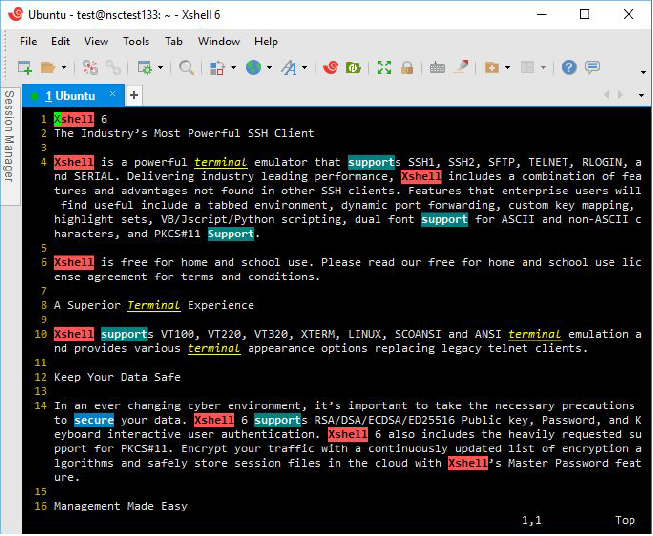Viewport: 653px width, 536px height.
Task: Click 'Keep Your Data Safe' heading
Action: coord(117,377)
